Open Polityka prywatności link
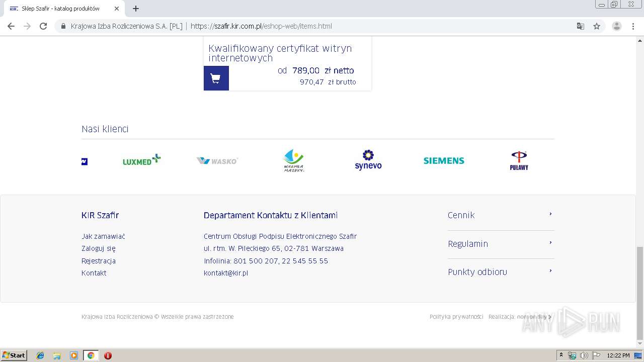This screenshot has width=644, height=362. [456, 317]
